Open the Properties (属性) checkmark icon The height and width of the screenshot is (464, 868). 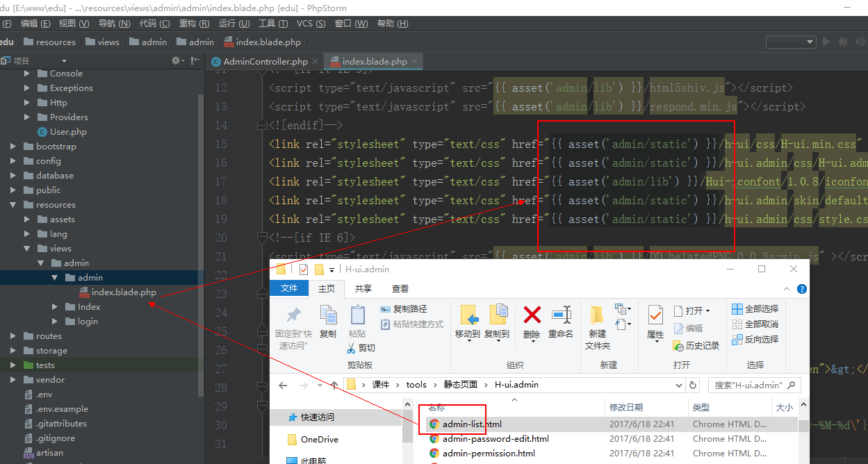[x=655, y=316]
